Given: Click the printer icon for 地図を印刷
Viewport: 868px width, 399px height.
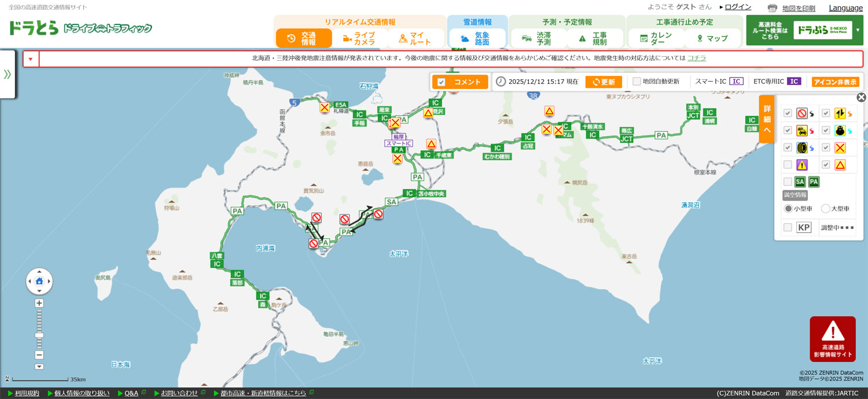Looking at the screenshot, I should (x=772, y=8).
